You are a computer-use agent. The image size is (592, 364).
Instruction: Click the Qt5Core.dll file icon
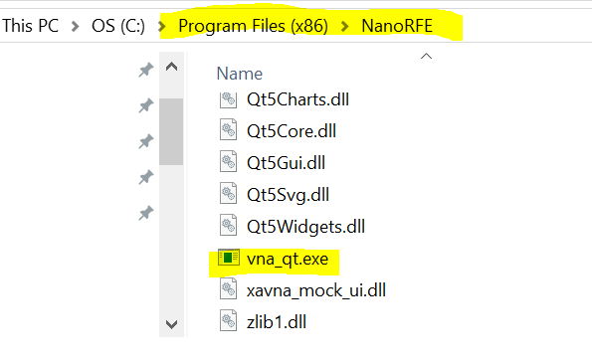228,129
